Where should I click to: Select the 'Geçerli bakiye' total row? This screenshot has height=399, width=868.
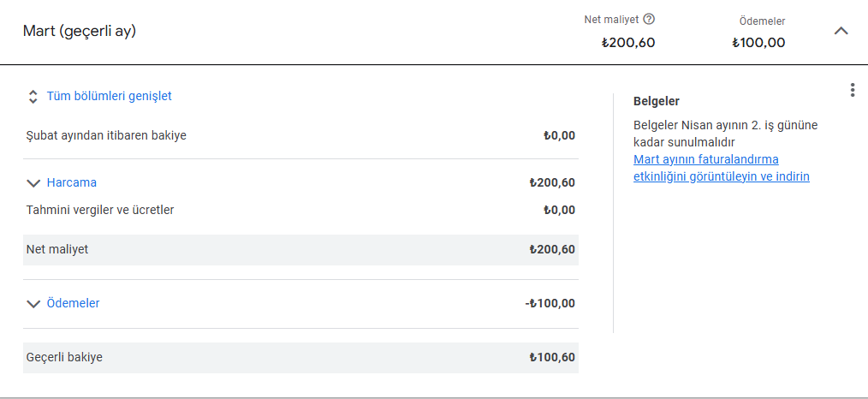[300, 358]
